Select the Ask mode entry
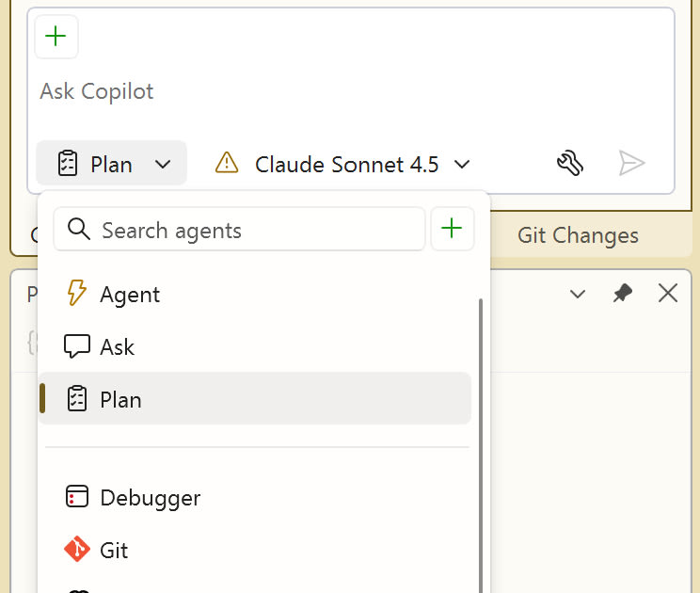This screenshot has width=700, height=593. 254,347
